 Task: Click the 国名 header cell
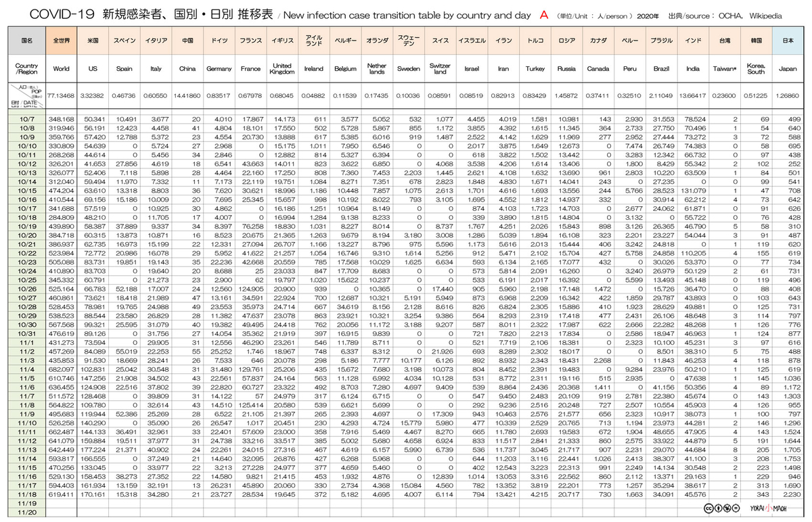(27, 41)
